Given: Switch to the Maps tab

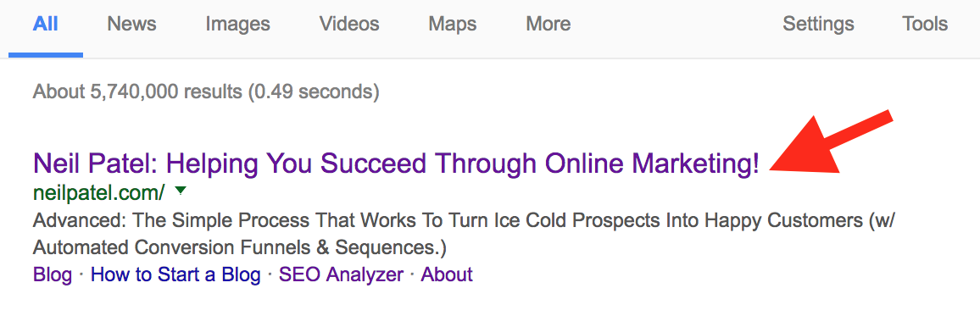Looking at the screenshot, I should 453,25.
